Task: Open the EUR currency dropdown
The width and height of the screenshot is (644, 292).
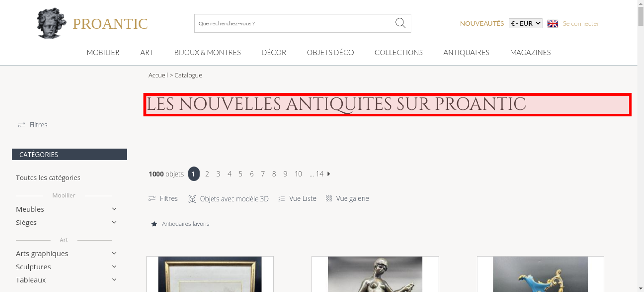Action: tap(526, 23)
